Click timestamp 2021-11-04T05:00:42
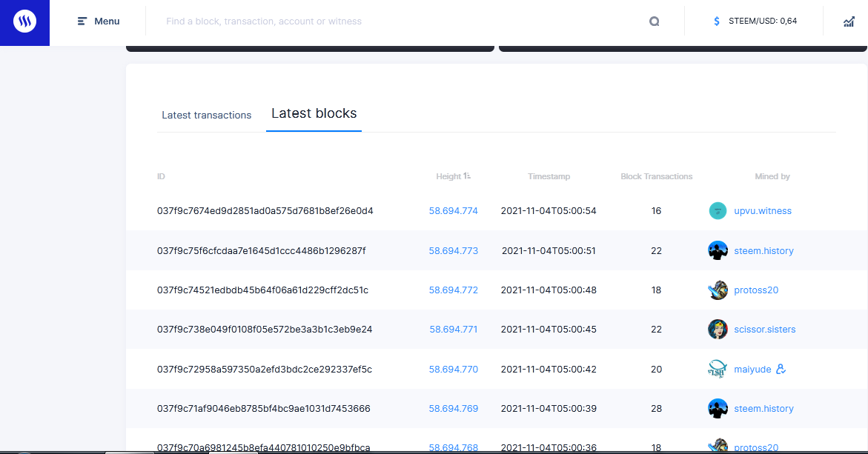868x454 pixels. (x=549, y=369)
